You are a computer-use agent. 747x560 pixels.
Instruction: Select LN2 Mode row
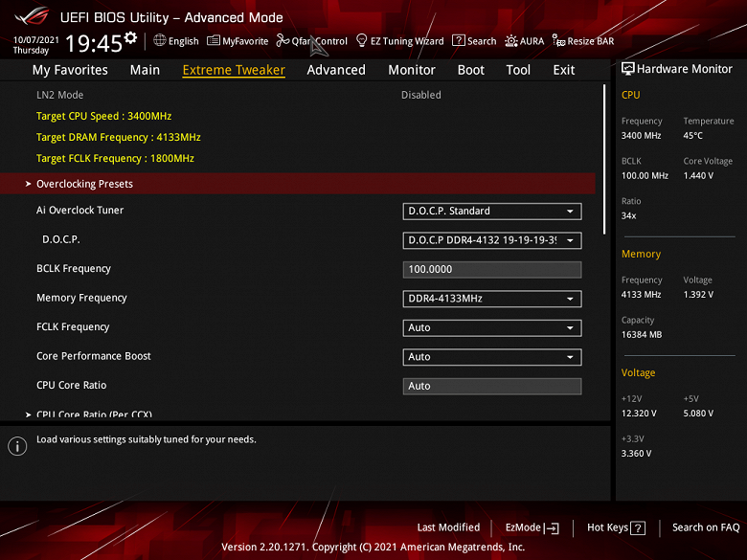[x=298, y=95]
